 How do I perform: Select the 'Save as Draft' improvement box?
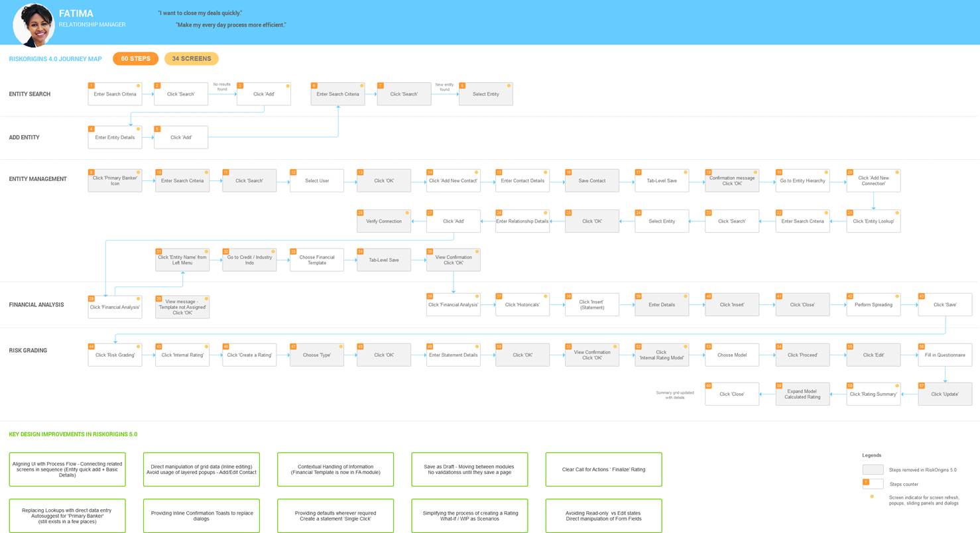click(469, 469)
